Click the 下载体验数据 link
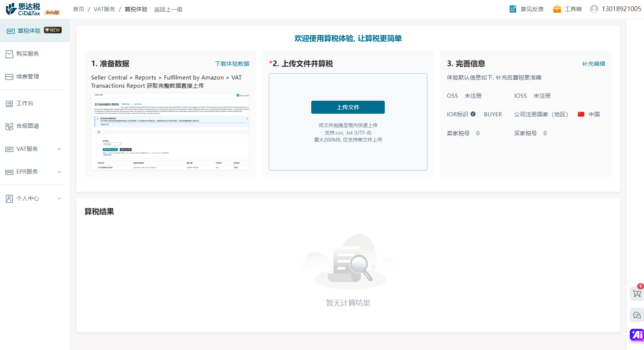This screenshot has height=350, width=644. point(232,64)
